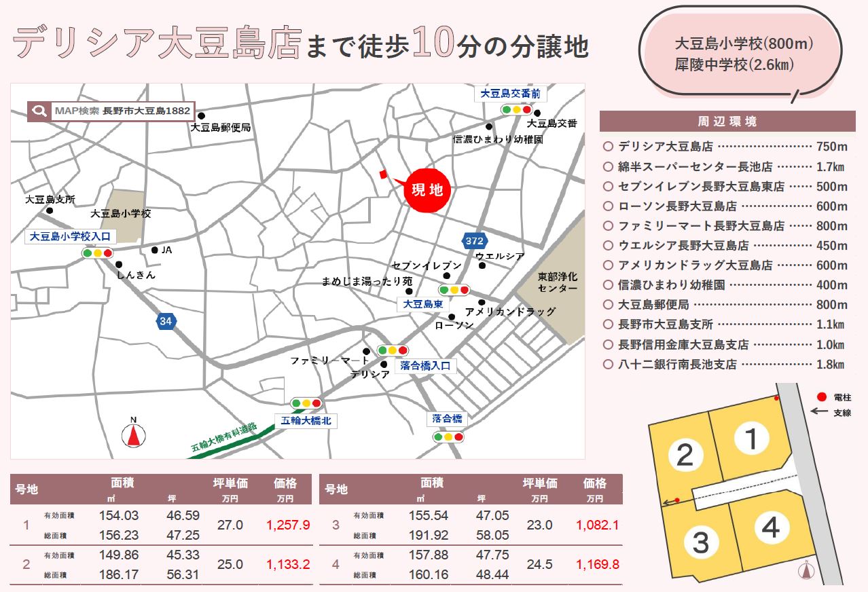Click the 長野市大豆島支所 list row
This screenshot has width=868, height=592.
[x=725, y=325]
